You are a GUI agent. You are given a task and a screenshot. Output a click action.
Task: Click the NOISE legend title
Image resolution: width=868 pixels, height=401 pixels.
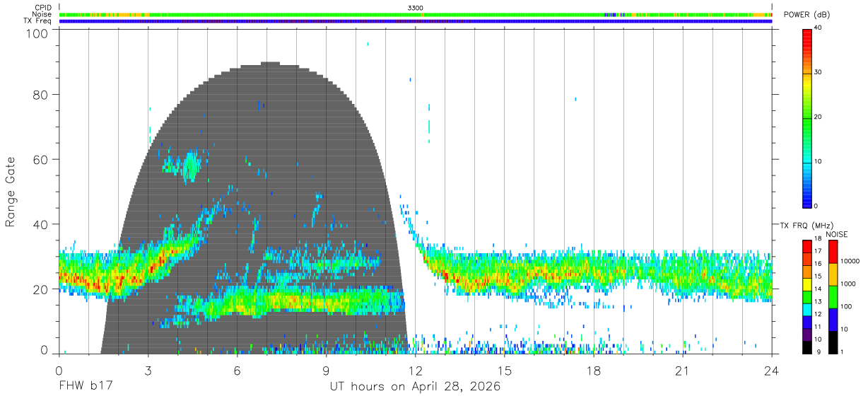tap(837, 234)
